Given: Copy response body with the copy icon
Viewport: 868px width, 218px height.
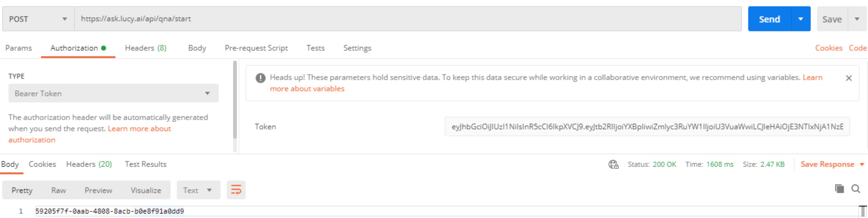Looking at the screenshot, I should [x=839, y=189].
